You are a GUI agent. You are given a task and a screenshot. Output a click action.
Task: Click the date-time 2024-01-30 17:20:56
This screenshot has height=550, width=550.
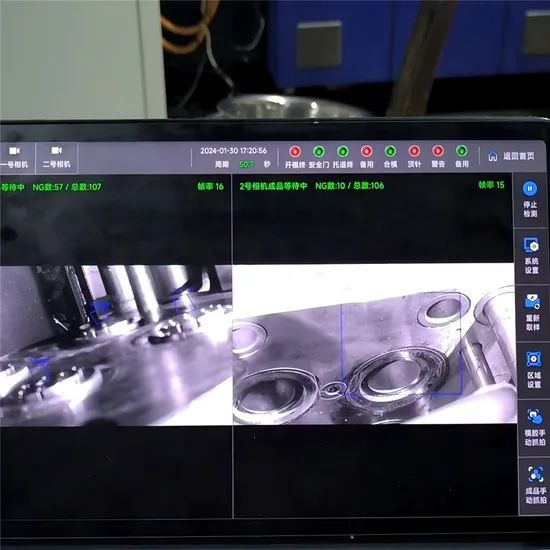point(234,151)
